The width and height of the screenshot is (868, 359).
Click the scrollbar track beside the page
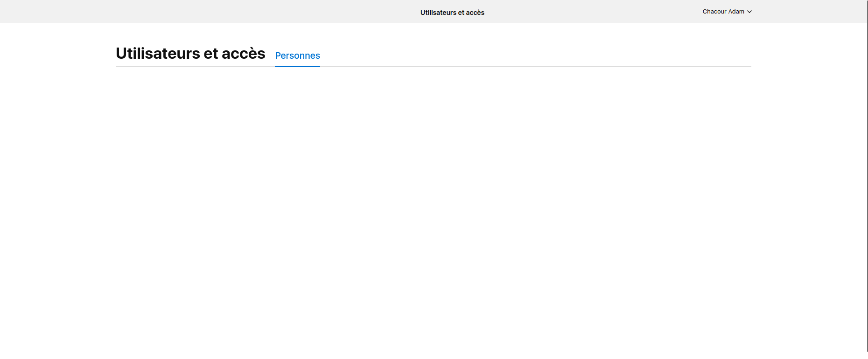[867, 176]
